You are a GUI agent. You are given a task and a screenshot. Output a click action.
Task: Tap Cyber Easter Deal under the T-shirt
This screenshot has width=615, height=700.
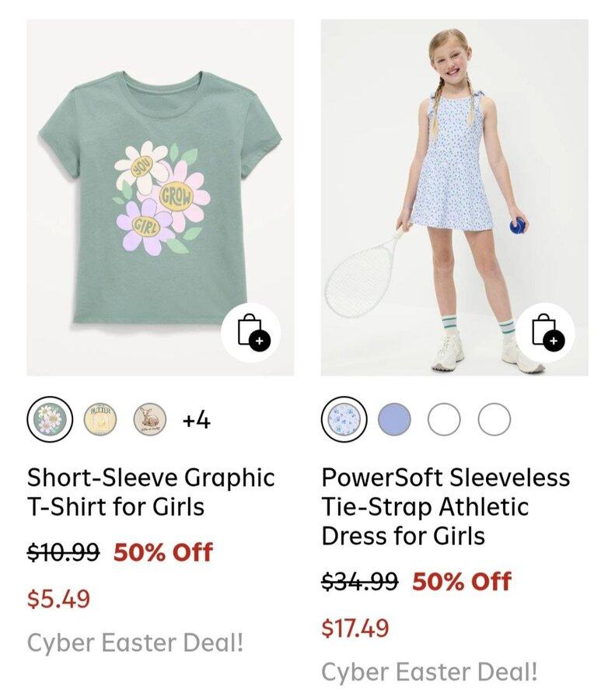click(135, 643)
